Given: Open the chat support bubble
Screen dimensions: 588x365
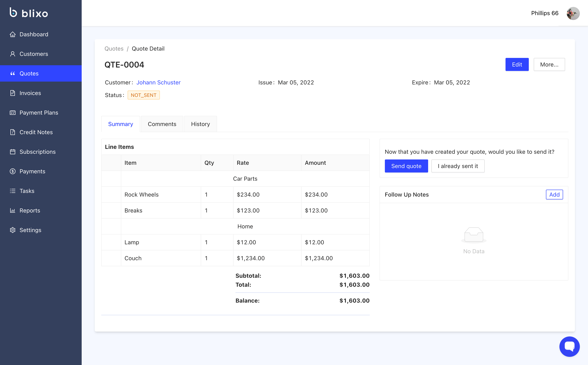Looking at the screenshot, I should pos(569,346).
